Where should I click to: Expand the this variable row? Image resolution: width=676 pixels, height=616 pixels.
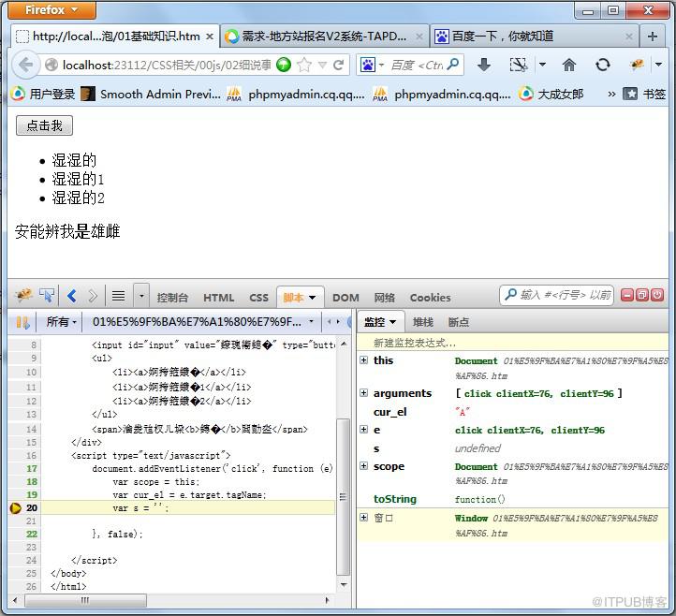[364, 359]
